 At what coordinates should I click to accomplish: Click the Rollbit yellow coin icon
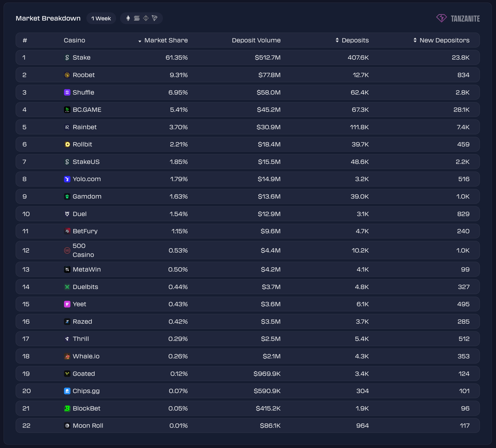(x=67, y=144)
